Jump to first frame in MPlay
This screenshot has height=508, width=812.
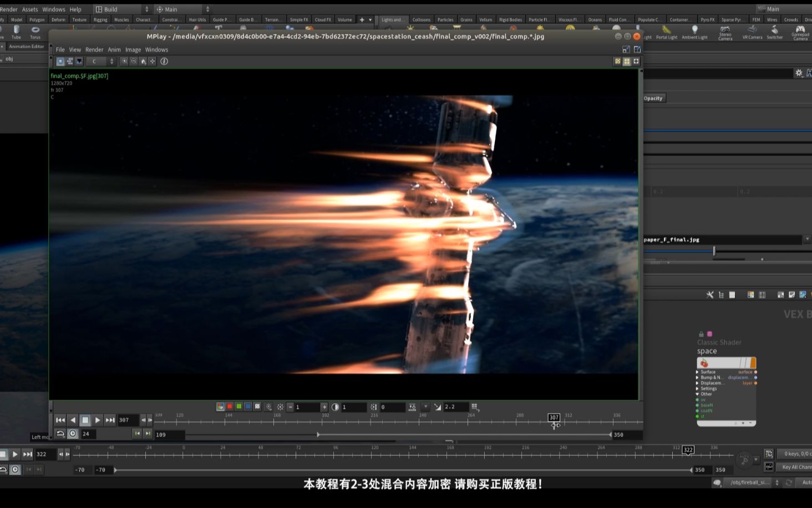60,420
